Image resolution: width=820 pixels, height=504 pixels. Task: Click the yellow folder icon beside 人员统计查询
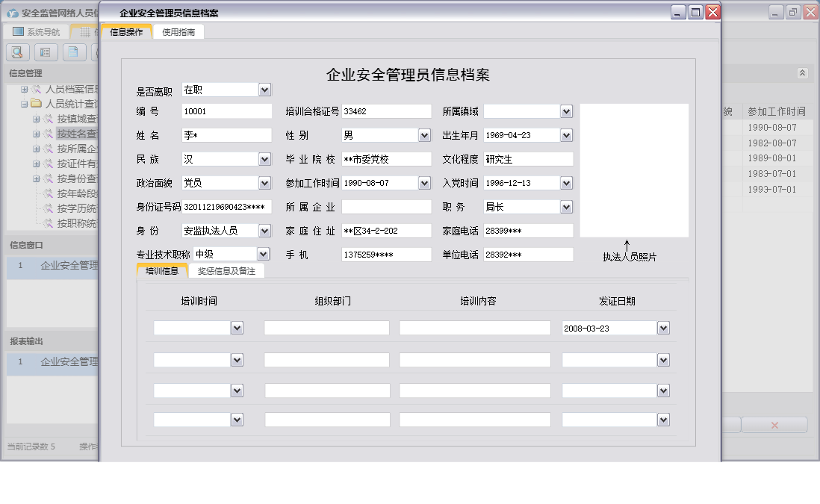(x=35, y=105)
